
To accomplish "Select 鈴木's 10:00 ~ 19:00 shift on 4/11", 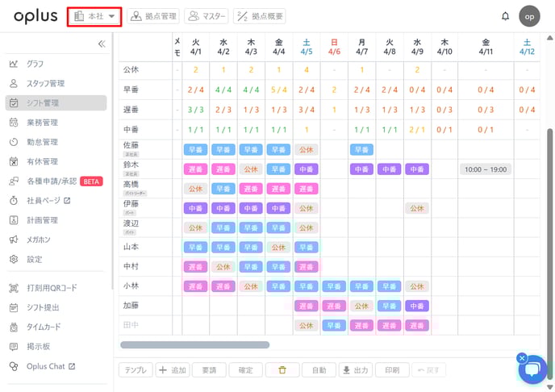I will click(486, 169).
